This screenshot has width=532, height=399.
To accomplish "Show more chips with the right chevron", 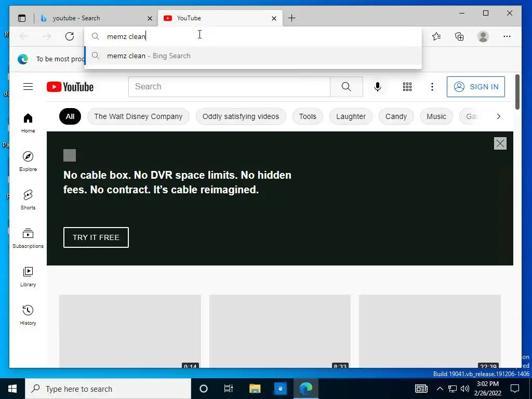I will tap(498, 116).
